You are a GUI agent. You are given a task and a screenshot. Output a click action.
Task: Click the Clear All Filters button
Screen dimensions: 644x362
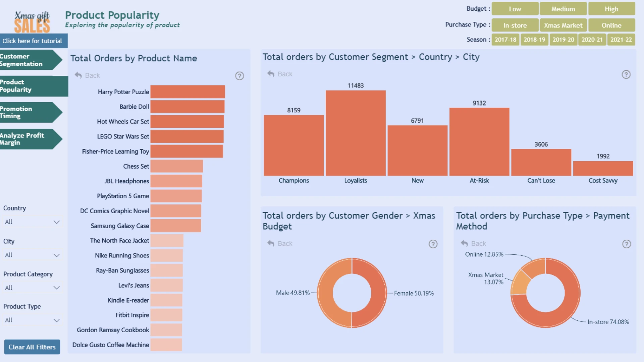32,347
